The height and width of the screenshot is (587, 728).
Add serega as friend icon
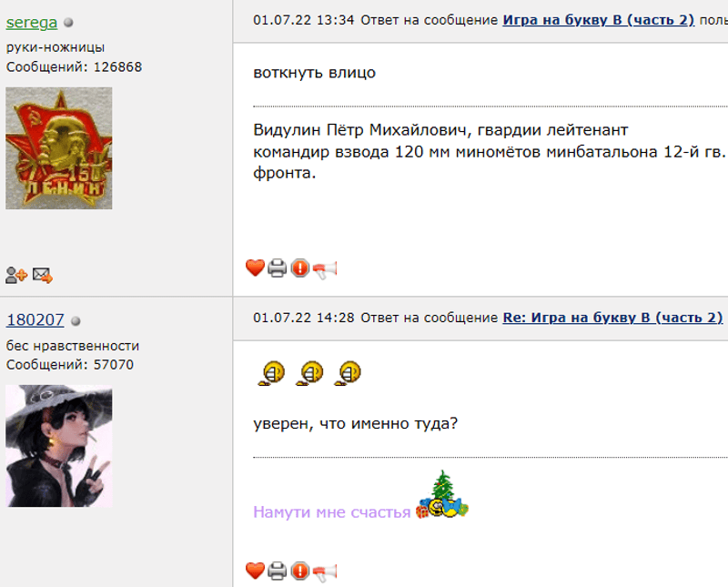click(x=16, y=276)
